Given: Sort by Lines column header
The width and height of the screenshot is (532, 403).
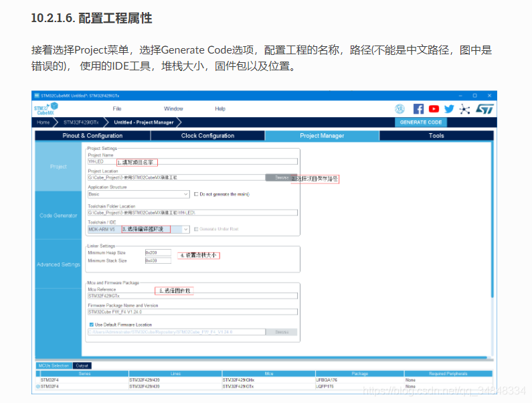Looking at the screenshot, I should point(175,374).
